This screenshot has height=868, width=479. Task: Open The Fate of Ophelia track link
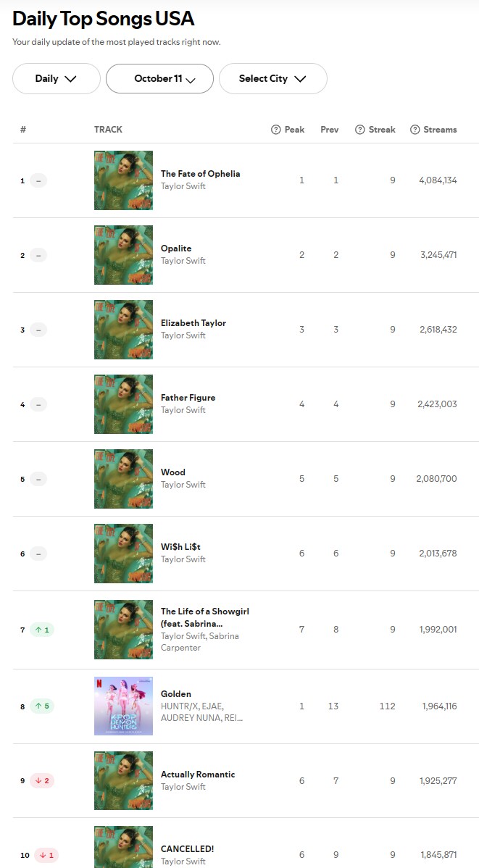200,174
